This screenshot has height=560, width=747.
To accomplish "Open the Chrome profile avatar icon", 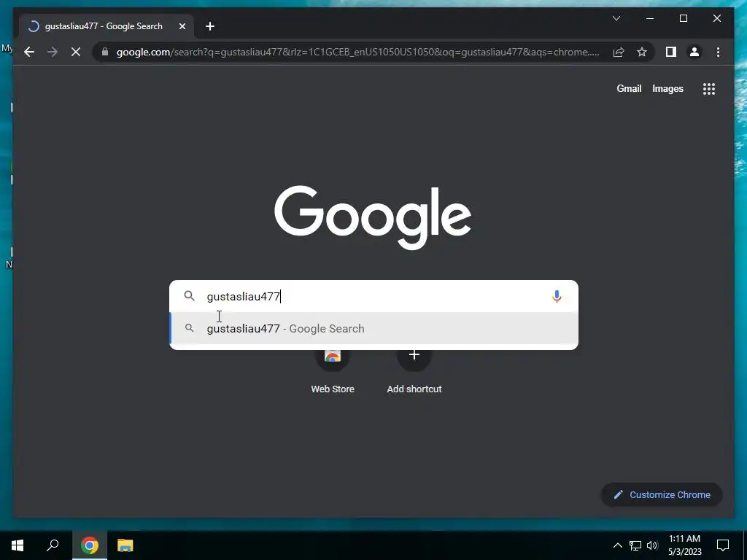I will 694,52.
